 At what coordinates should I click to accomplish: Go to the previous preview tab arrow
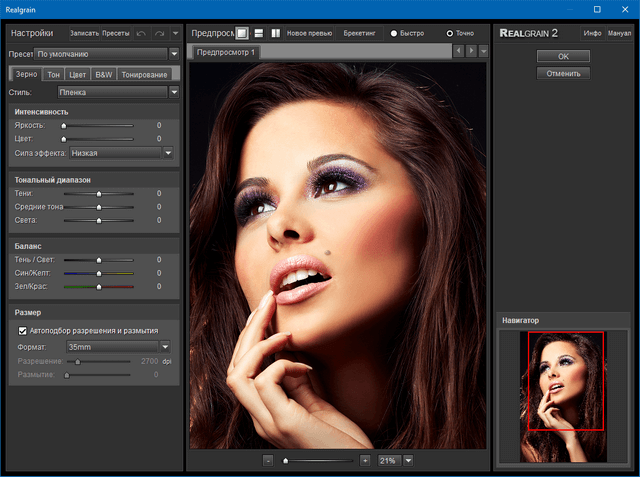point(458,51)
